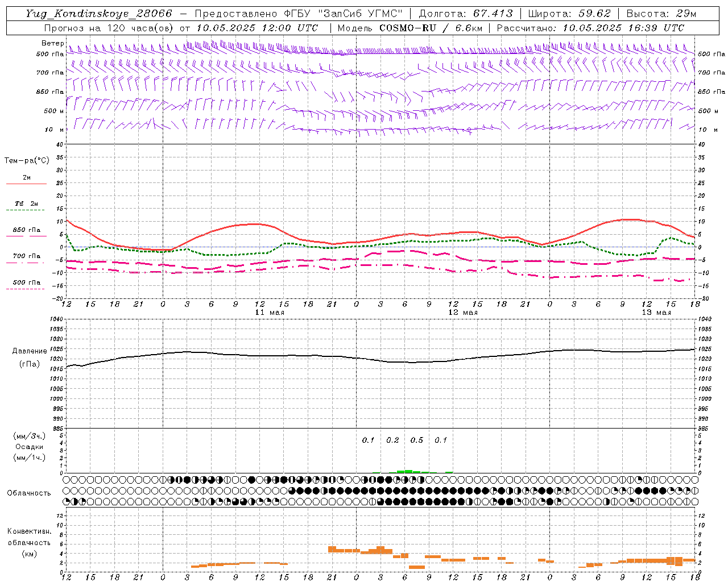Click the Ветер wind panel label
Viewport: 728px width, 582px height.
[52, 43]
